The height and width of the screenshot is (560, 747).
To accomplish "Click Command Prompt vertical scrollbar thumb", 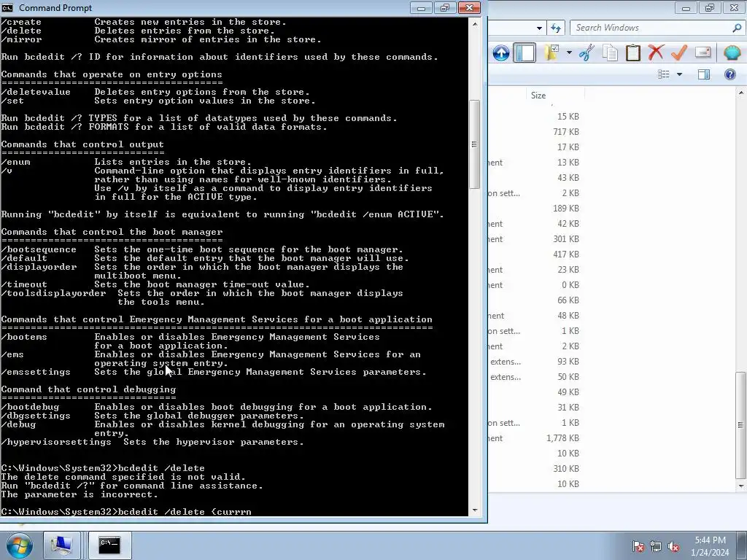I will (474, 144).
